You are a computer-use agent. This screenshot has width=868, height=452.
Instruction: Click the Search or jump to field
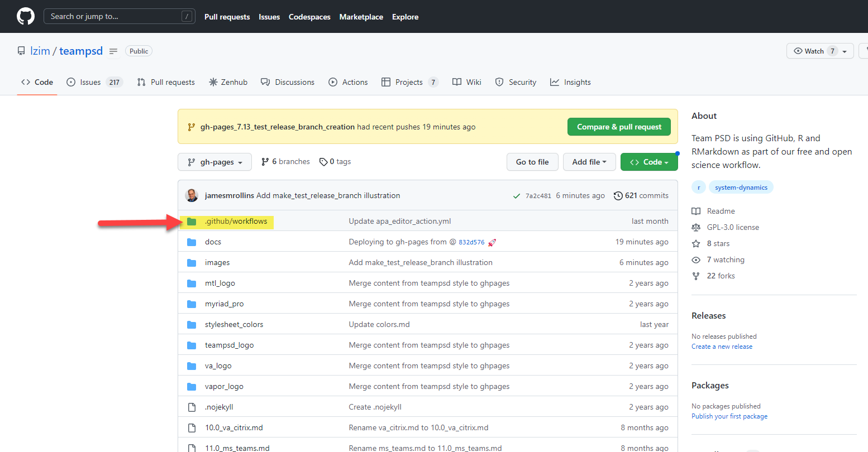pos(120,16)
